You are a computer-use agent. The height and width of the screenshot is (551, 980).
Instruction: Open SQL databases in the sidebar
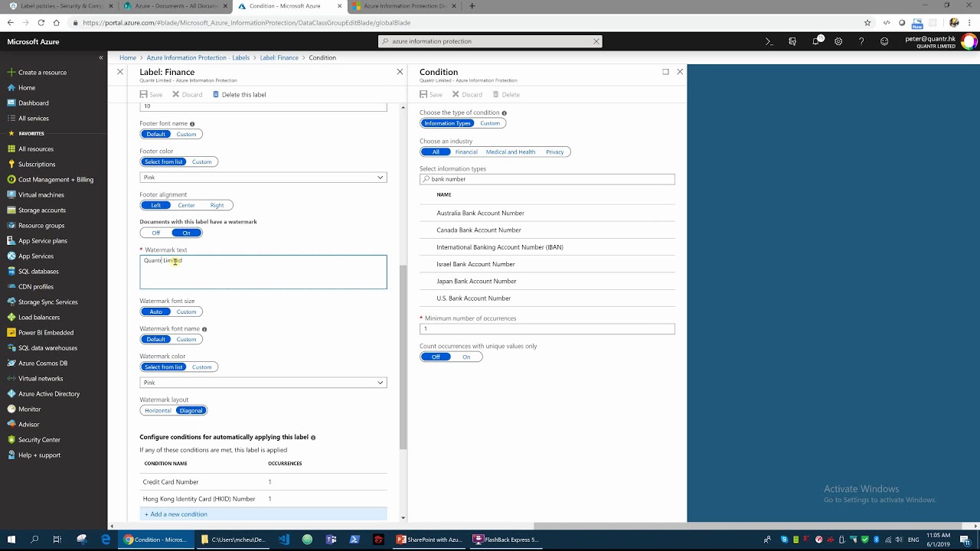click(38, 271)
